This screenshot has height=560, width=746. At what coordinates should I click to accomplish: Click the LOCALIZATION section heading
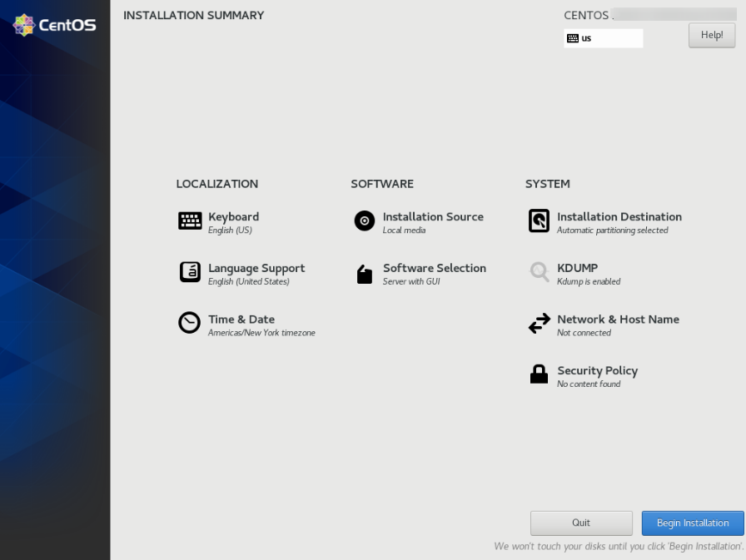(217, 184)
